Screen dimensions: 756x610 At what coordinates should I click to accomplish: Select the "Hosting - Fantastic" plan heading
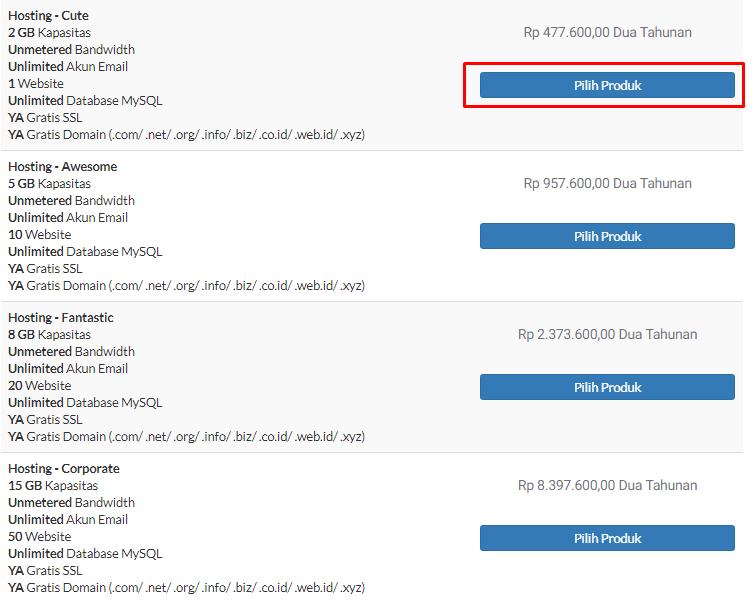click(x=61, y=318)
